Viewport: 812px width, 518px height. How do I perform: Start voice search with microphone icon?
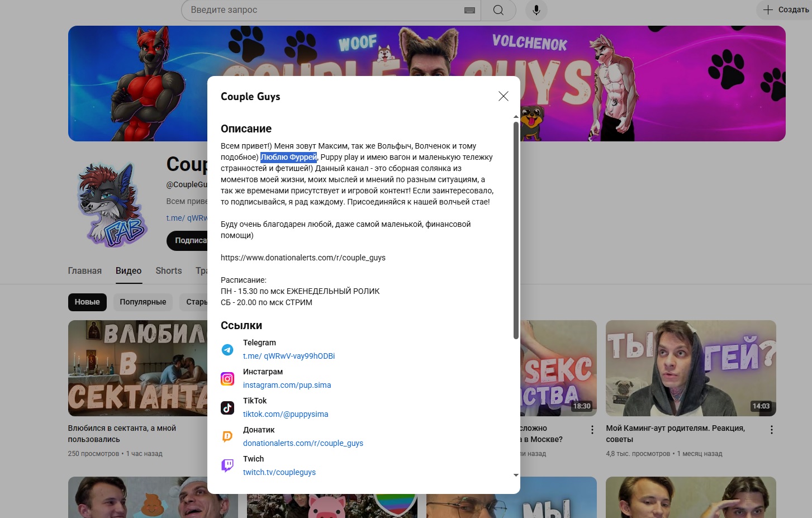click(x=536, y=10)
